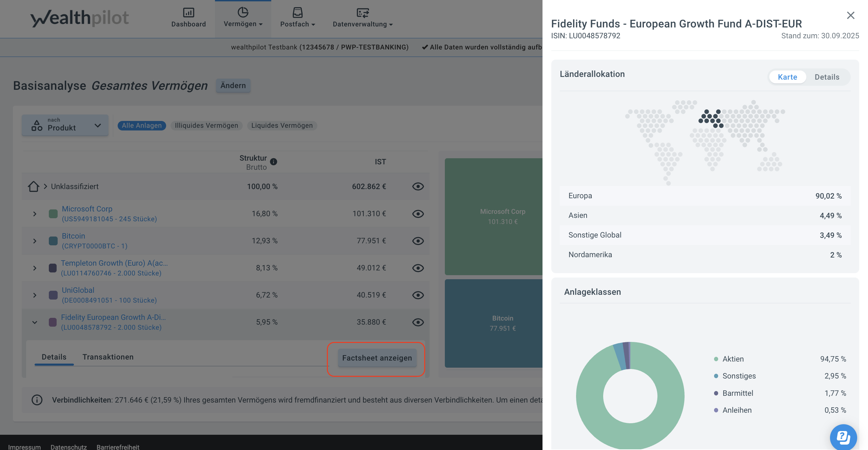Click the Struktur info icon
The width and height of the screenshot is (868, 450).
pyautogui.click(x=274, y=162)
